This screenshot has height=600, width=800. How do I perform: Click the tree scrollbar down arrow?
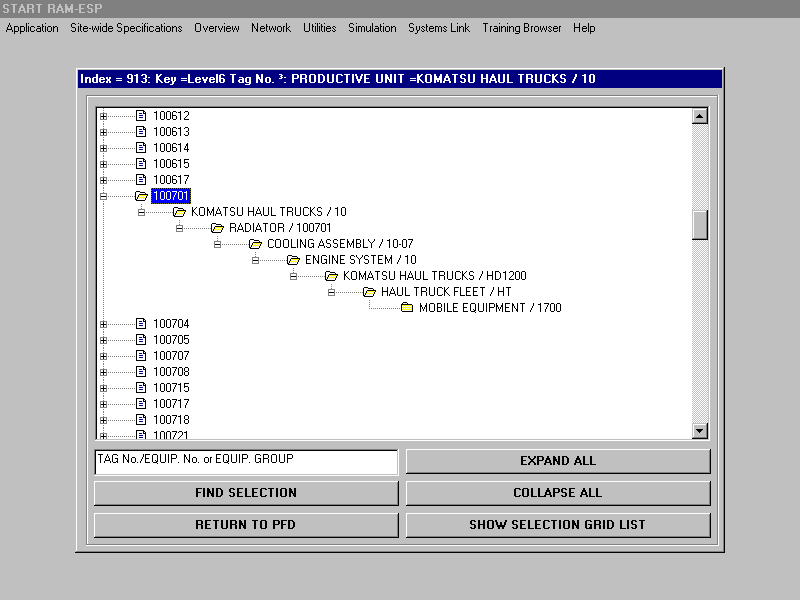coord(699,431)
